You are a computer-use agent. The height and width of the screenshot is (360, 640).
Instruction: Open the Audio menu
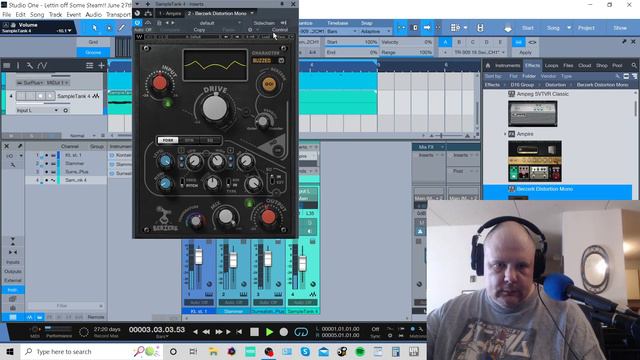pos(93,14)
